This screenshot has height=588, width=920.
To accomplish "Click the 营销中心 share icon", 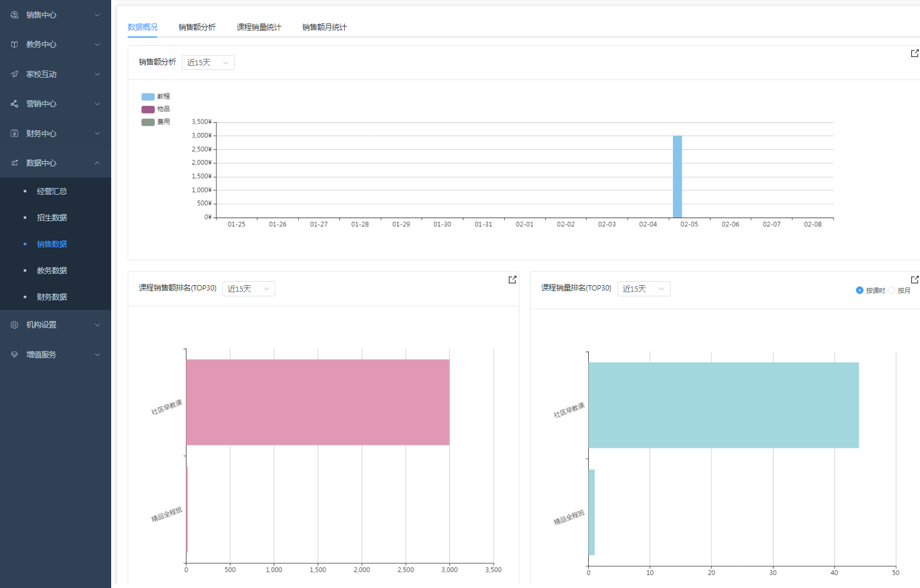I will pyautogui.click(x=14, y=103).
